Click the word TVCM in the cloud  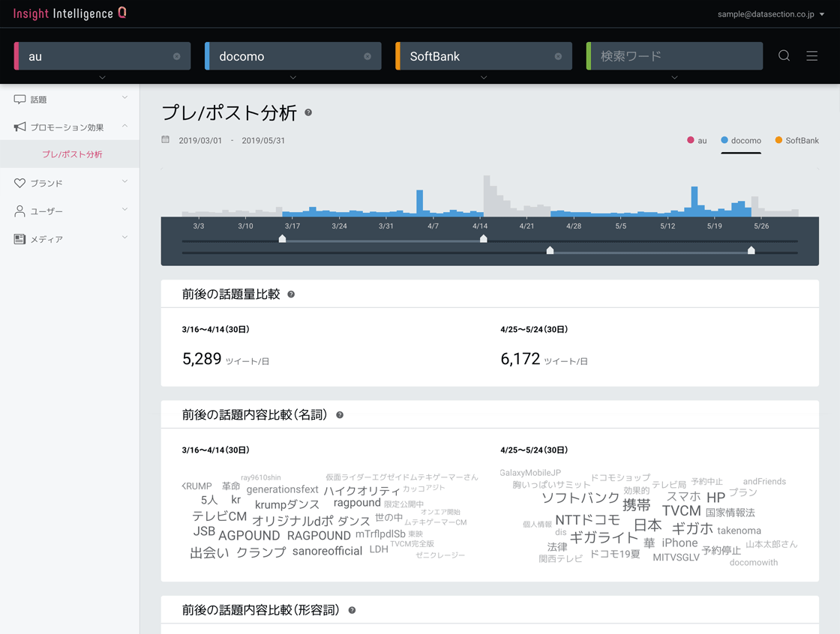click(682, 511)
